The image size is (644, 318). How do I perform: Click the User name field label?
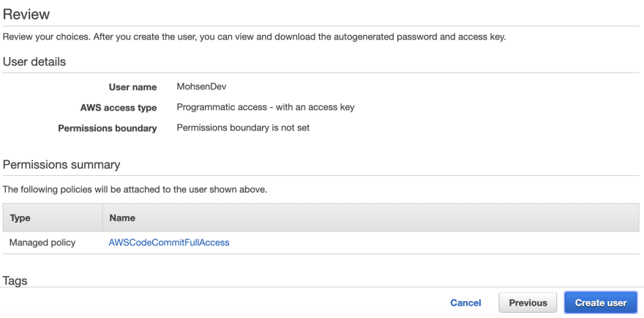coord(132,87)
